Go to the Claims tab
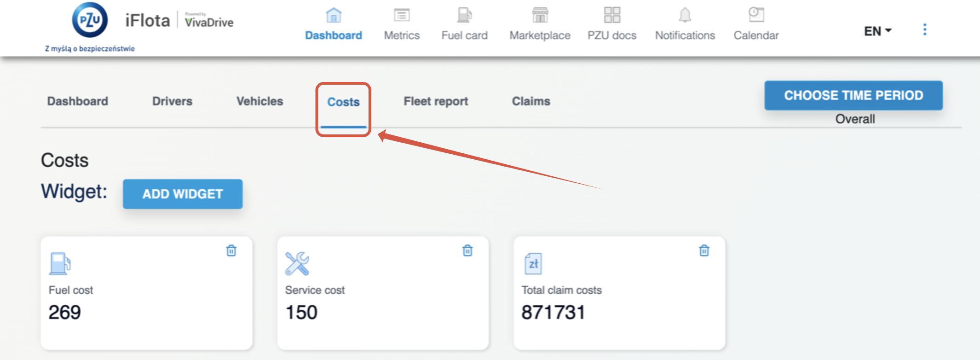980x360 pixels. tap(531, 101)
